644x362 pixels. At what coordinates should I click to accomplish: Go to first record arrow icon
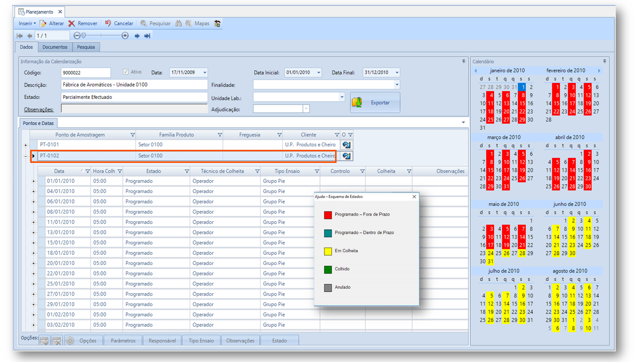20,36
